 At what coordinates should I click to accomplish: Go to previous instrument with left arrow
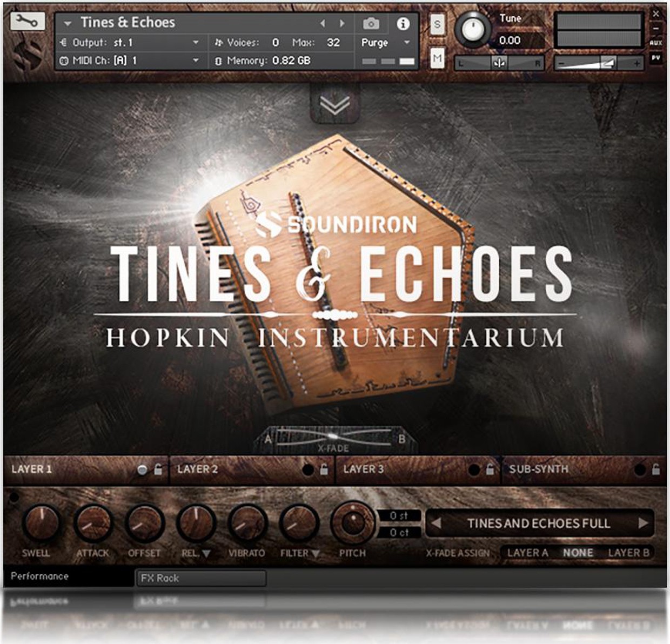pos(323,23)
